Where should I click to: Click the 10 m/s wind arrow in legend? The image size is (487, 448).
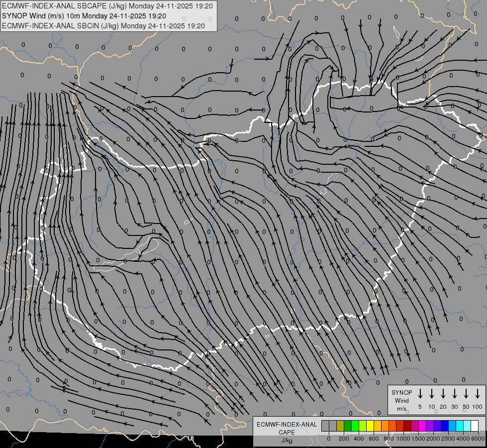[x=432, y=394]
